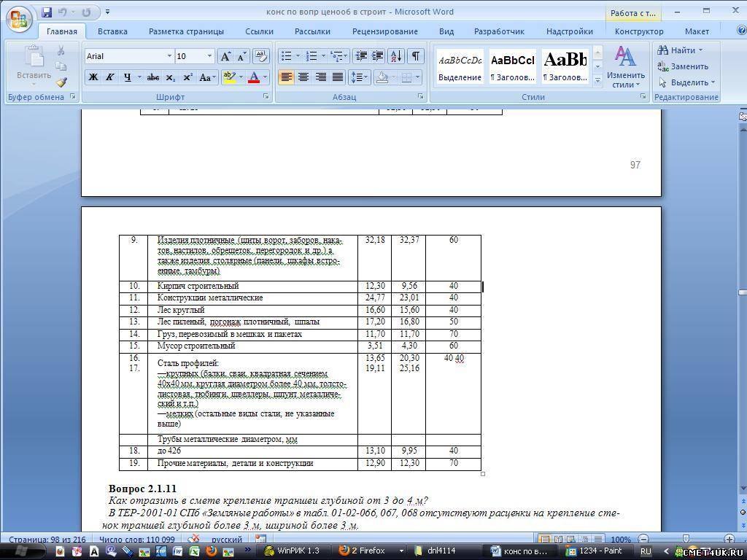This screenshot has width=747, height=560.
Task: Open Word help question mark
Action: pos(741,31)
